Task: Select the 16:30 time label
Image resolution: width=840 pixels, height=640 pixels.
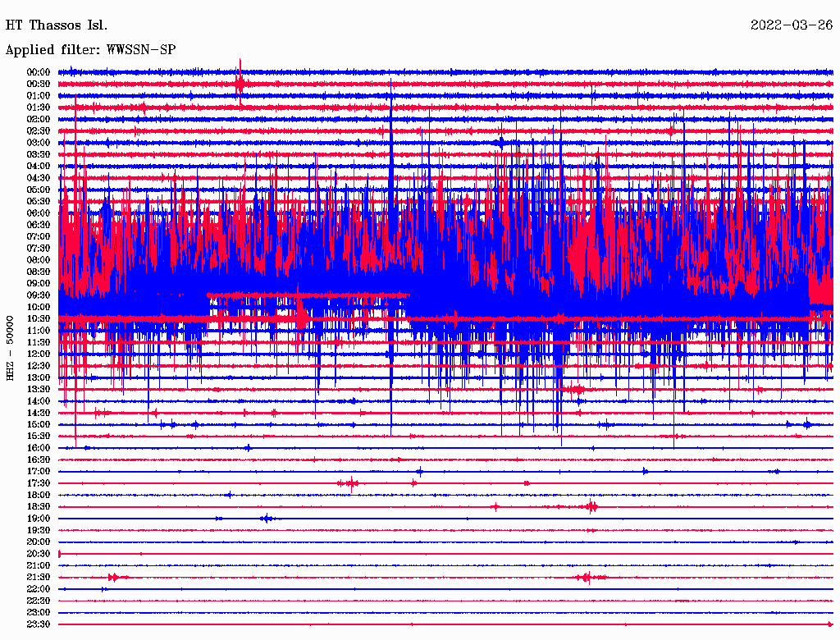Action: click(x=39, y=460)
